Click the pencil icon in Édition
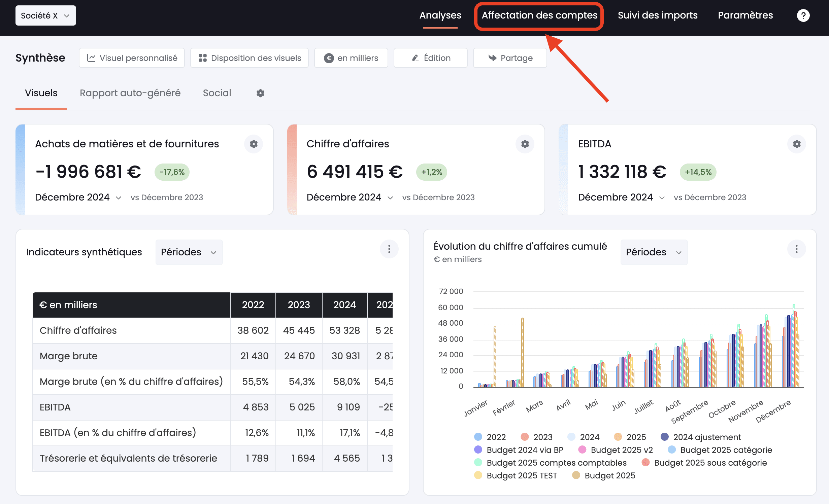This screenshot has height=504, width=829. [416, 58]
